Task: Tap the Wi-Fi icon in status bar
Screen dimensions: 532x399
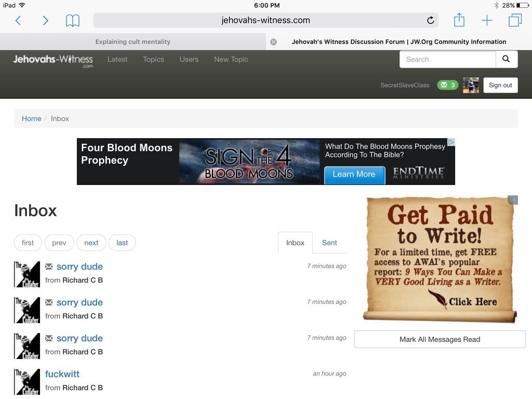Action: pos(22,5)
